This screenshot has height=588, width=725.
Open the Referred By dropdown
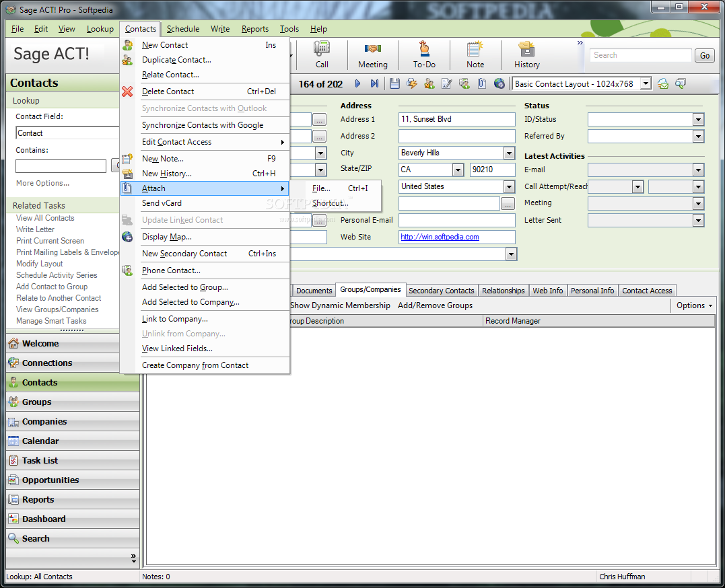(x=698, y=137)
